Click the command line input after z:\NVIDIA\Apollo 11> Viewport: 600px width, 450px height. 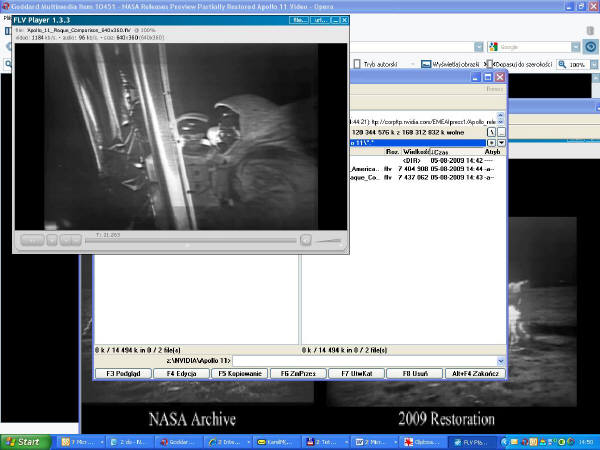pos(364,361)
